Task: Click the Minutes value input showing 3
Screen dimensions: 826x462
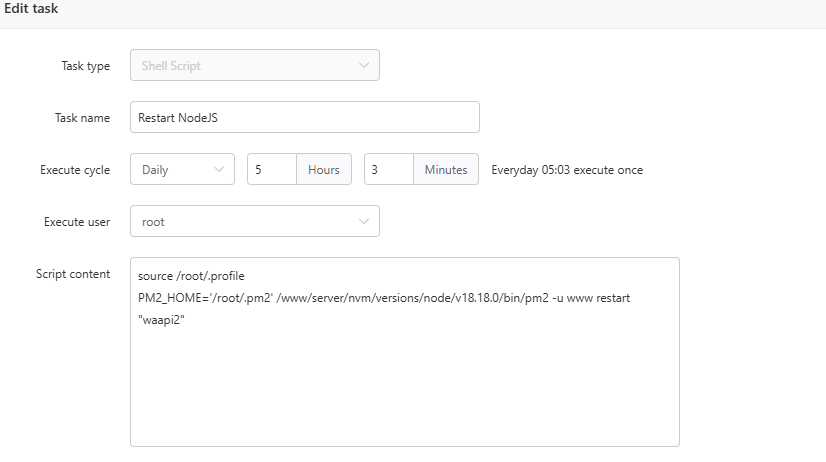Action: (389, 170)
